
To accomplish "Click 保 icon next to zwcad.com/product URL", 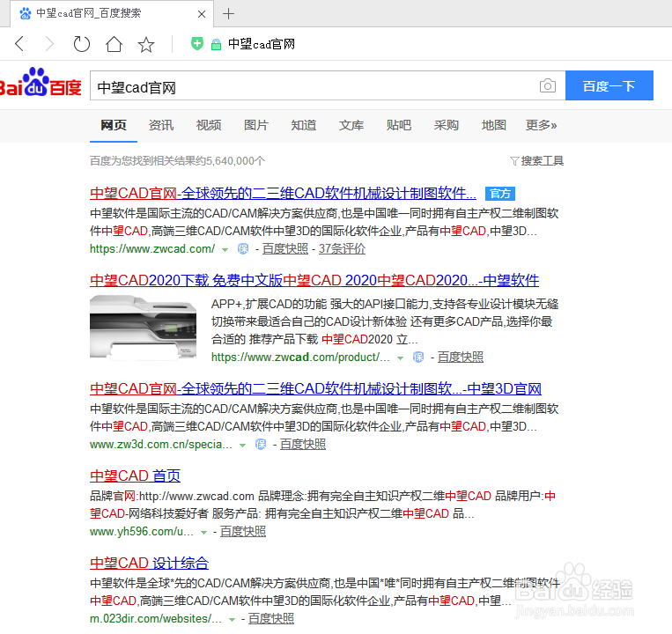I will click(x=418, y=358).
